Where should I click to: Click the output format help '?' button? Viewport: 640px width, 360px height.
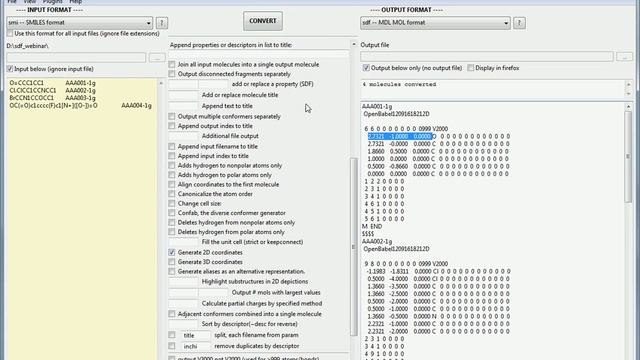point(519,23)
